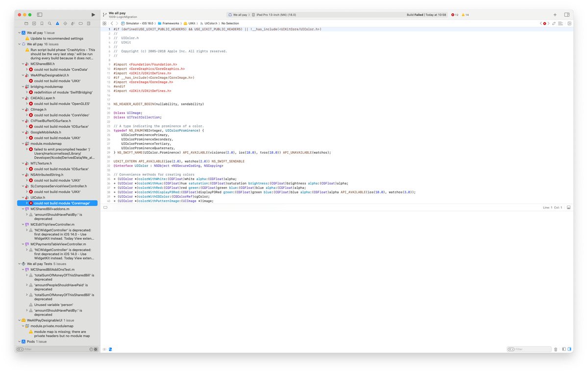
Task: Enable code review arrows icon
Action: pyautogui.click(x=554, y=23)
